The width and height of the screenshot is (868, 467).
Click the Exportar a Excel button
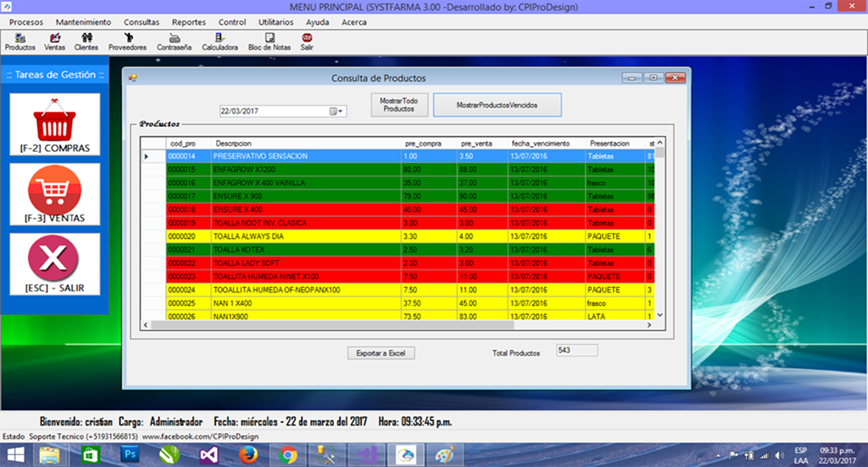pyautogui.click(x=381, y=353)
